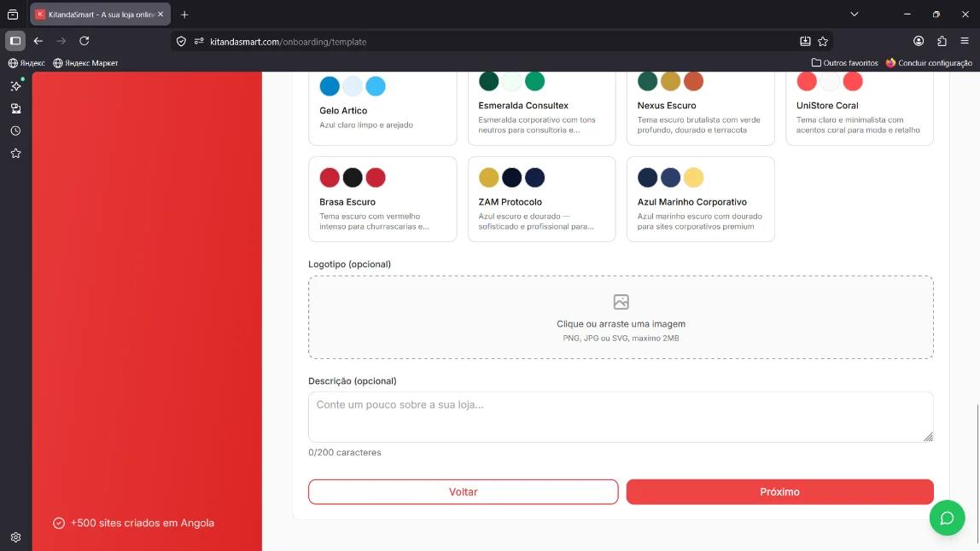980x551 pixels.
Task: Toggle the sidebar button in the toolbar
Action: [15, 41]
